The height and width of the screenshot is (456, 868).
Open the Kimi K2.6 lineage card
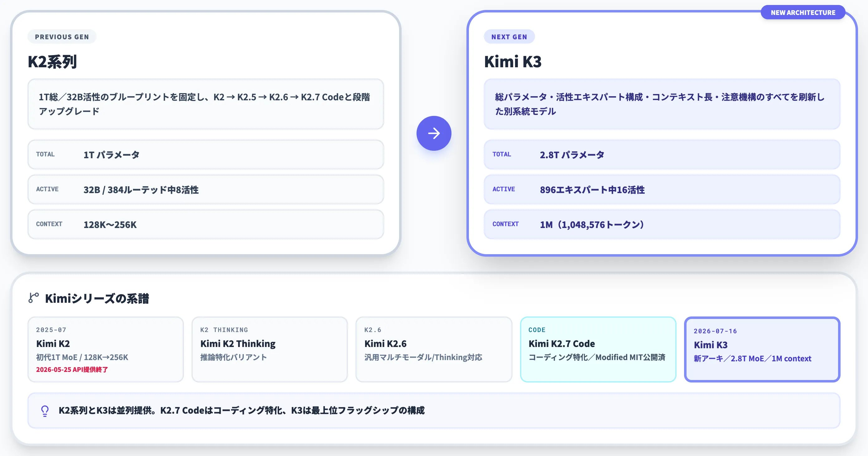click(x=434, y=349)
